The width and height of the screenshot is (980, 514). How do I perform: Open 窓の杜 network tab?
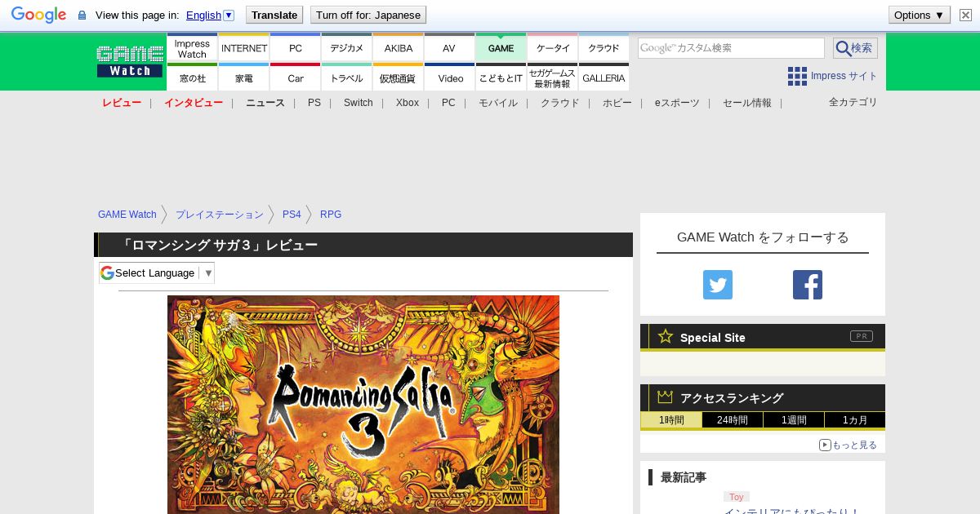coord(192,78)
